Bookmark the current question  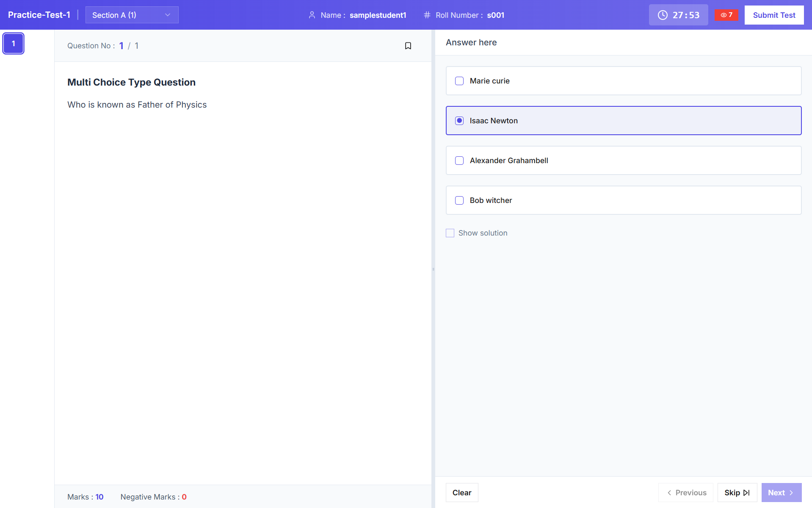[408, 45]
